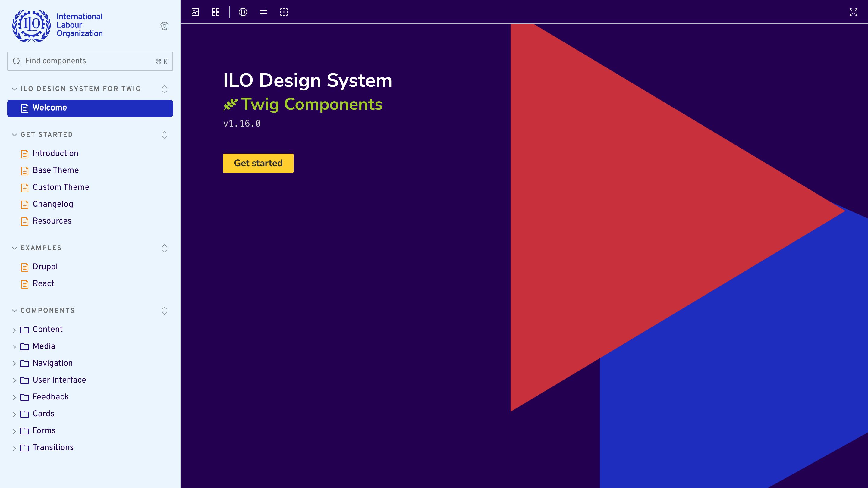868x488 pixels.
Task: Expand the Forms folder
Action: [x=90, y=430]
